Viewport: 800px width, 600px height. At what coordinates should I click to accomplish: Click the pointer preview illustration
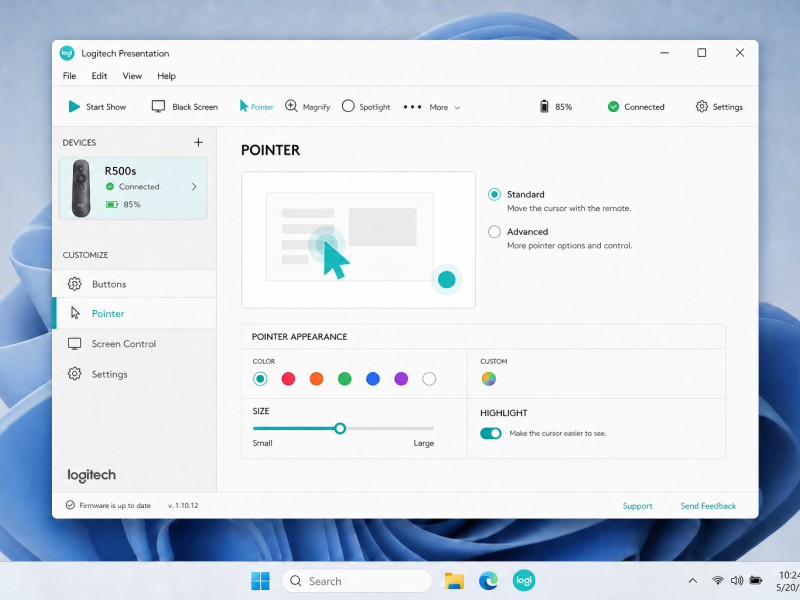pyautogui.click(x=358, y=240)
